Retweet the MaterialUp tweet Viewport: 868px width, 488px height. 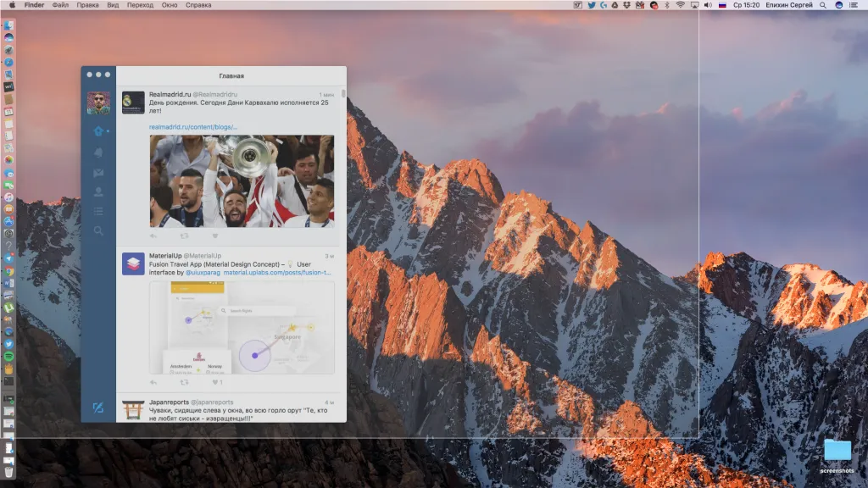pos(184,382)
